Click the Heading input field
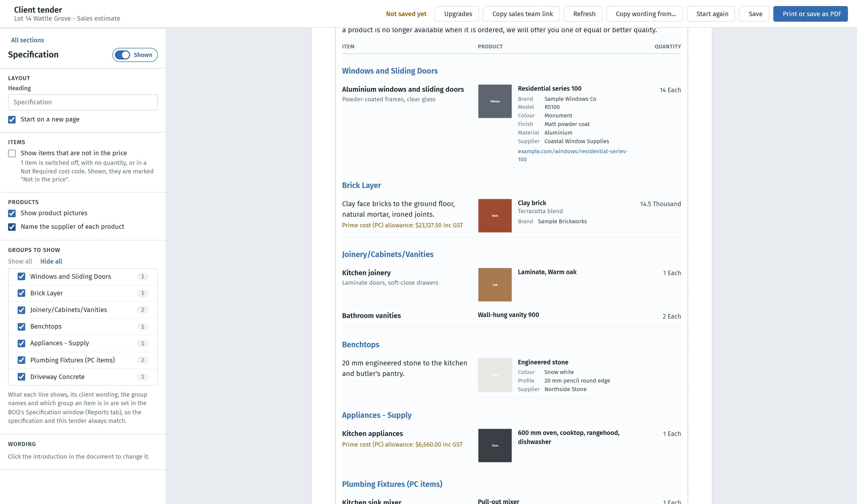Image resolution: width=857 pixels, height=504 pixels. (83, 102)
